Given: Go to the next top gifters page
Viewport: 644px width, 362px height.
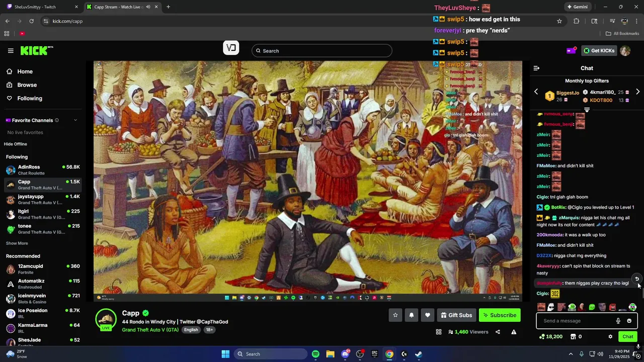Looking at the screenshot, I should pos(637,92).
